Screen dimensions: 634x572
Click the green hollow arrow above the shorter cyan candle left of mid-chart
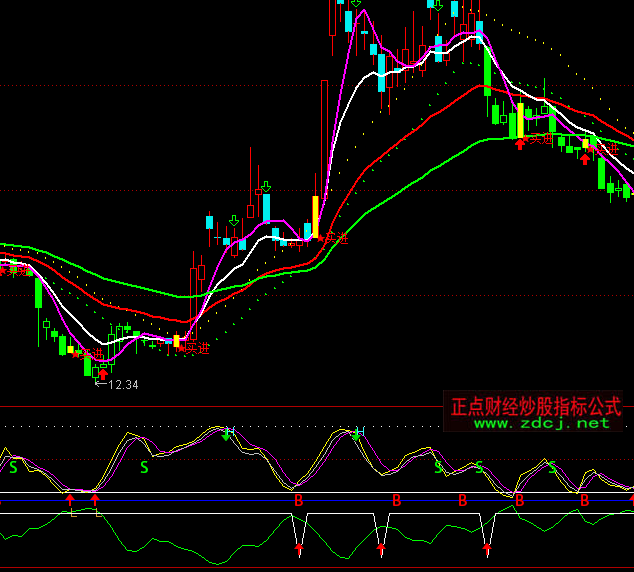point(234,220)
